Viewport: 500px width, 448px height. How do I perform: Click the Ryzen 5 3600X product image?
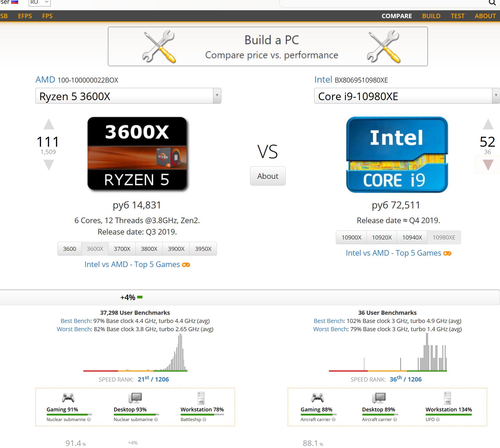pyautogui.click(x=137, y=154)
